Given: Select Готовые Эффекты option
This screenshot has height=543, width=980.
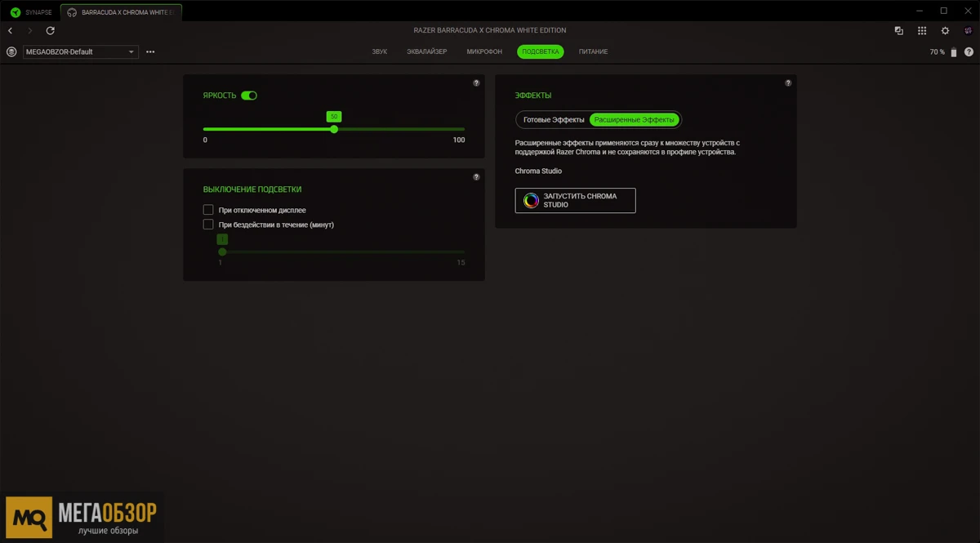Looking at the screenshot, I should click(554, 120).
